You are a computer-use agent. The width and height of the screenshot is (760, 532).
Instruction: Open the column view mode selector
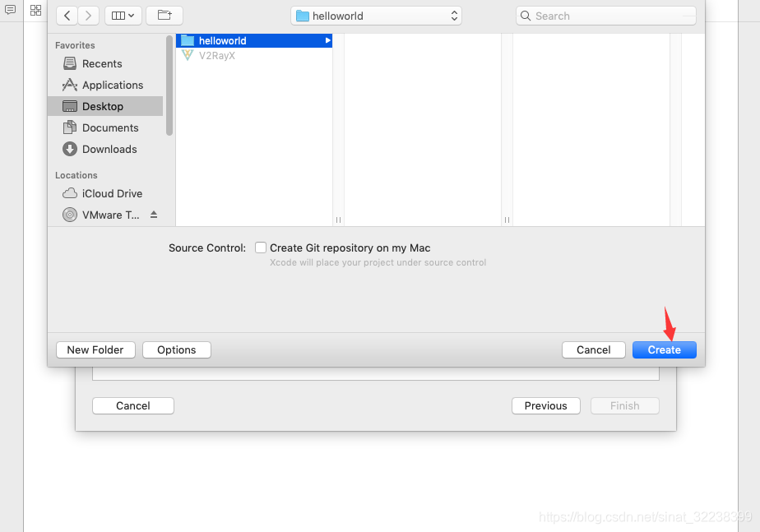pyautogui.click(x=123, y=16)
